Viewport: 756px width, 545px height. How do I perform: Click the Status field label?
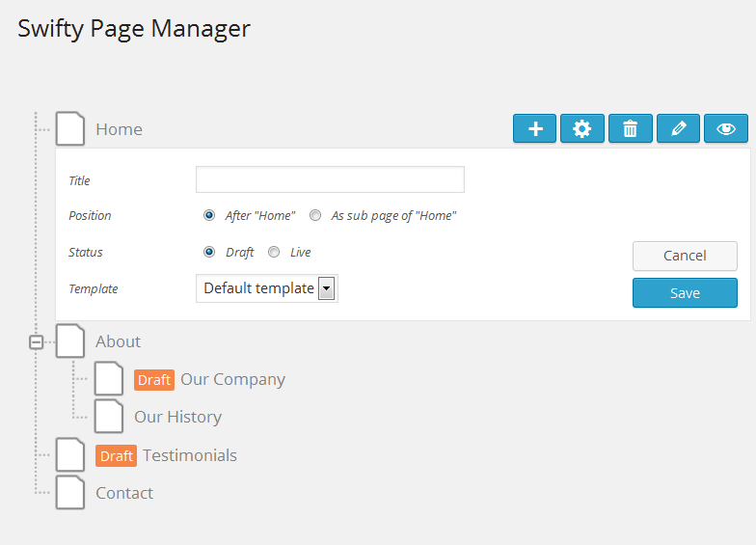tap(86, 253)
